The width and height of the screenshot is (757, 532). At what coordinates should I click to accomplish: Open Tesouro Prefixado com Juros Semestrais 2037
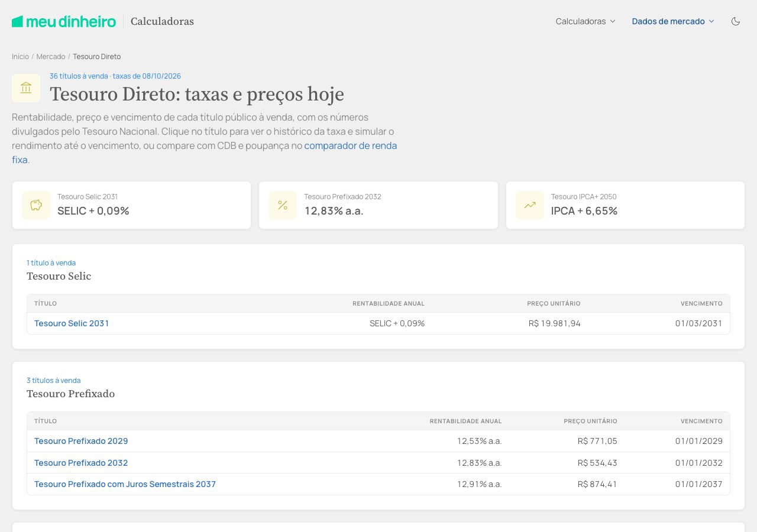coord(125,484)
